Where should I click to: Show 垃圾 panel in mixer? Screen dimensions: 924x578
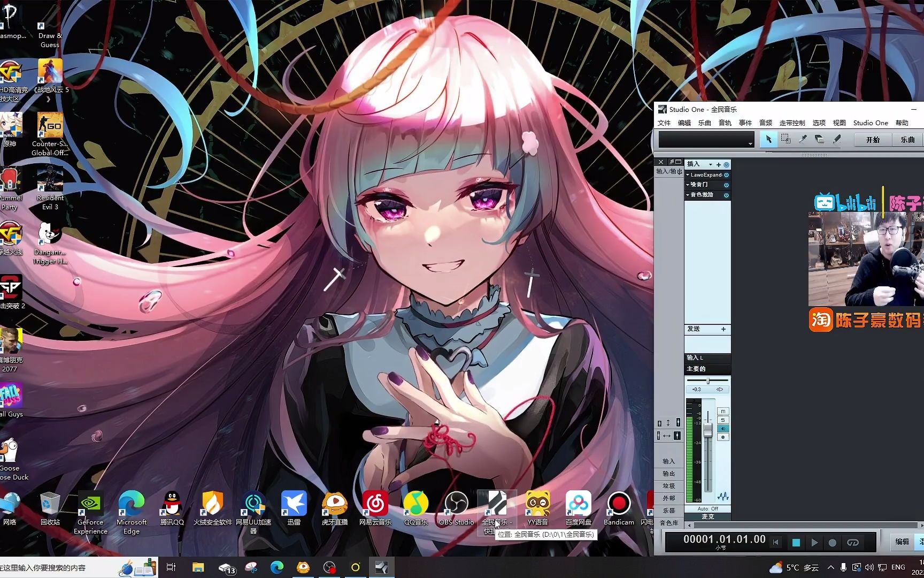click(x=669, y=486)
